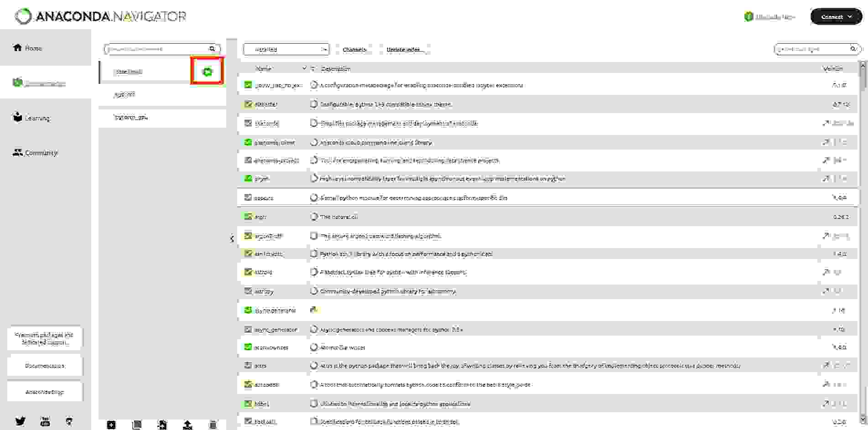Select the async_generator package name
The height and width of the screenshot is (430, 868).
275,329
